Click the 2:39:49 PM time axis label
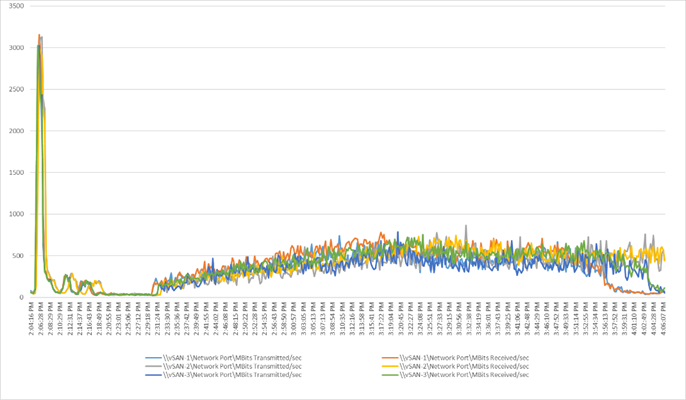The height and width of the screenshot is (400, 686). [196, 318]
